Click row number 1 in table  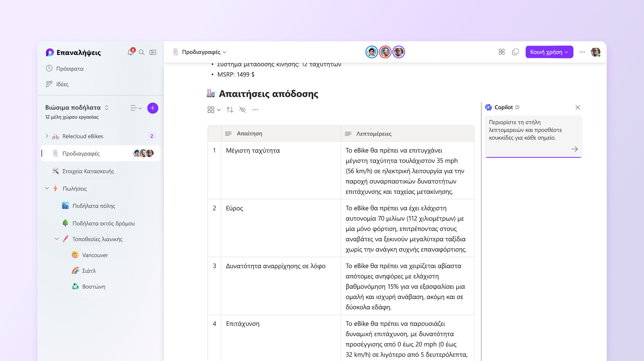(214, 150)
